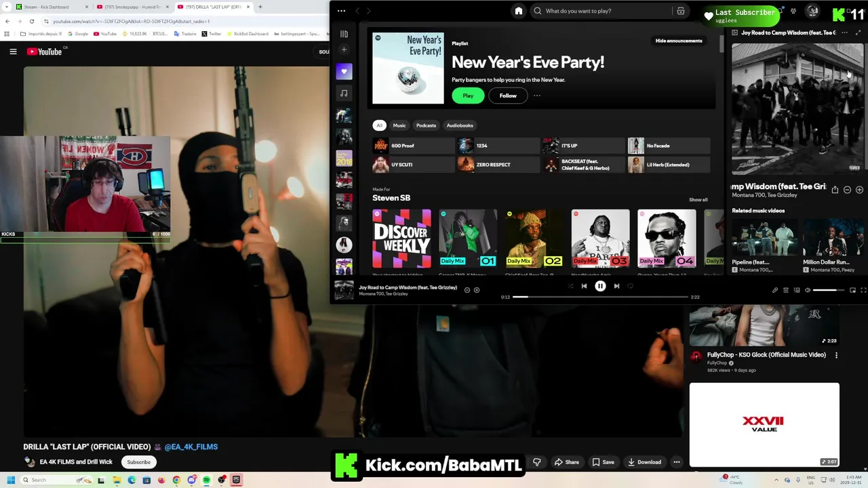Open the music note playlist in Spotify sidebar

point(344,93)
